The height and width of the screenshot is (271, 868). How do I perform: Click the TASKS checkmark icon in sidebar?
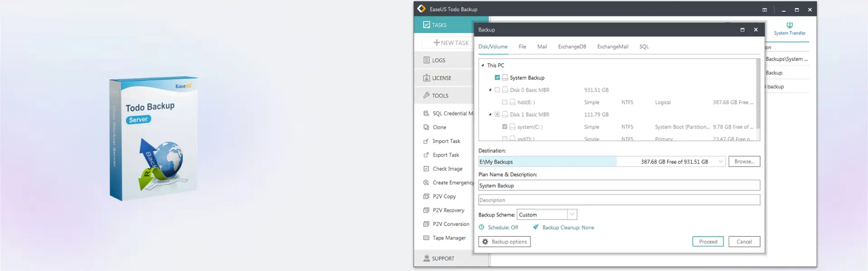pos(426,25)
